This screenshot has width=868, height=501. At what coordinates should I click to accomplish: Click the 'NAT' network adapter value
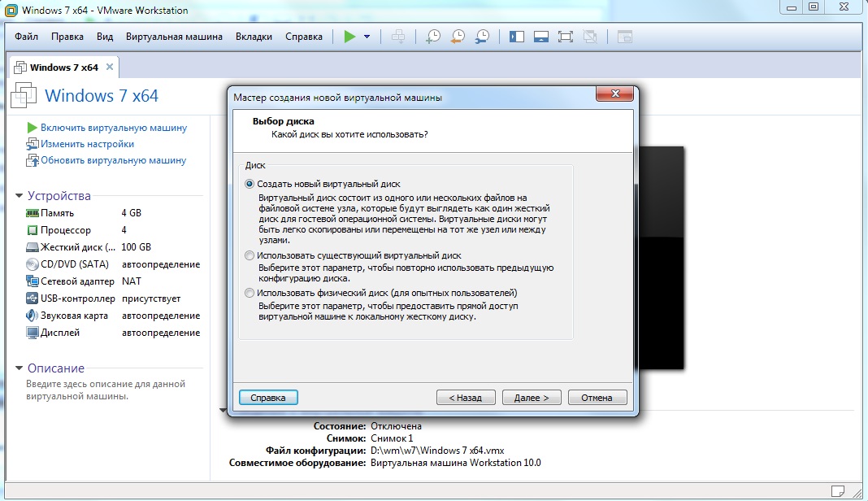[131, 281]
